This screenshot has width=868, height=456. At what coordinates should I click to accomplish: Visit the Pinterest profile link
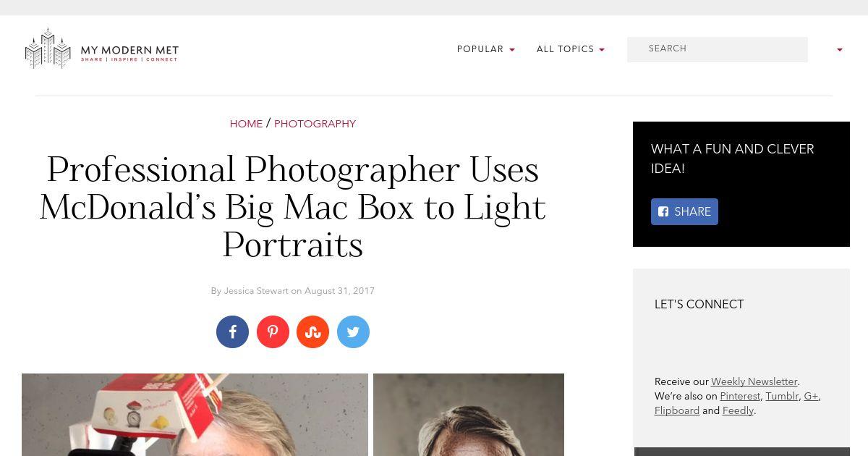point(740,396)
